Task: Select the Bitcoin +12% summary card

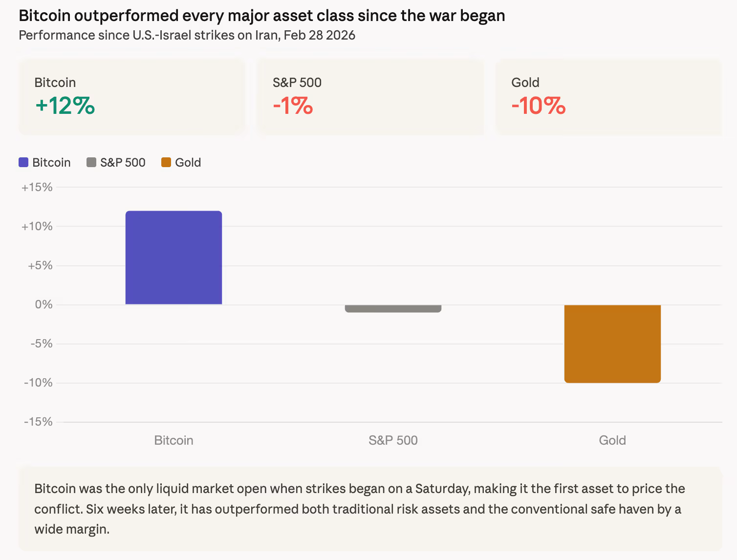Action: (x=131, y=97)
